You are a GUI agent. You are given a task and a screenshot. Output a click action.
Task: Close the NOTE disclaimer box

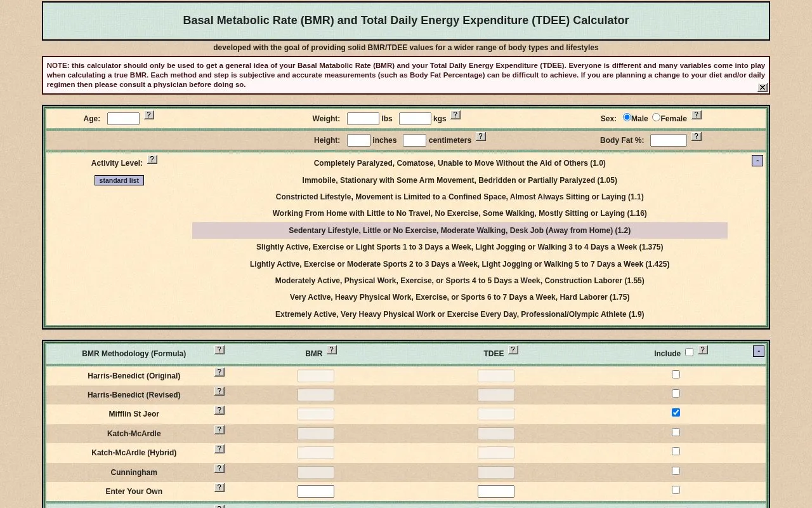[x=763, y=88]
